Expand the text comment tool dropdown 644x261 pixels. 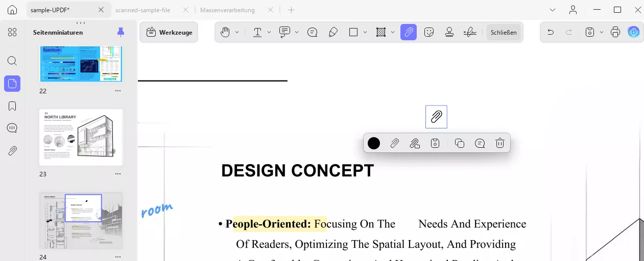pos(297,32)
